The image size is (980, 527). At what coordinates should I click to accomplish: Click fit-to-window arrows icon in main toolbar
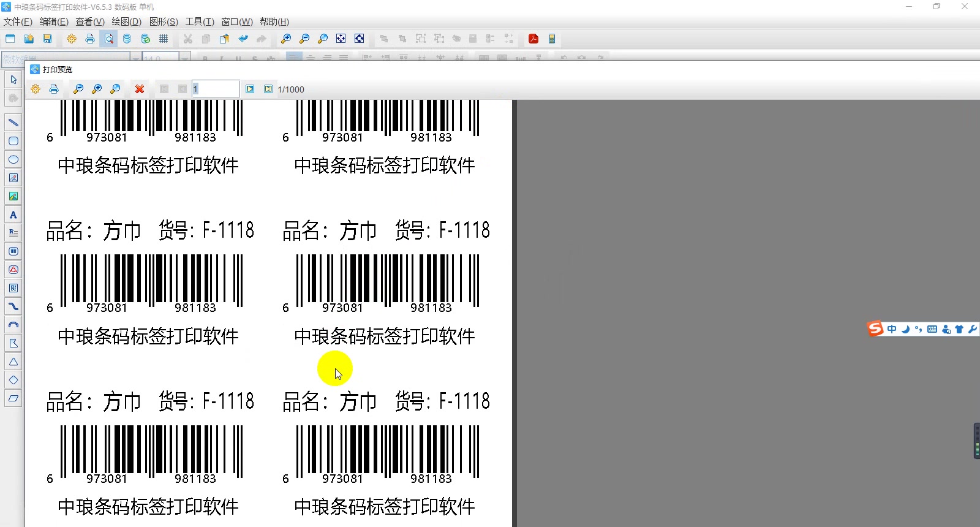341,39
